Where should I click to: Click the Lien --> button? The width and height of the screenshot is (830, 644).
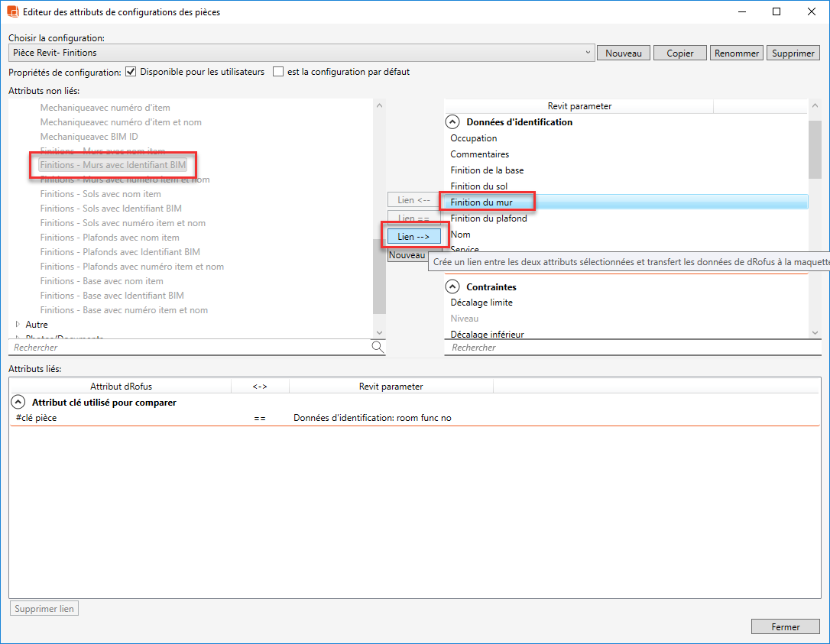coord(413,237)
